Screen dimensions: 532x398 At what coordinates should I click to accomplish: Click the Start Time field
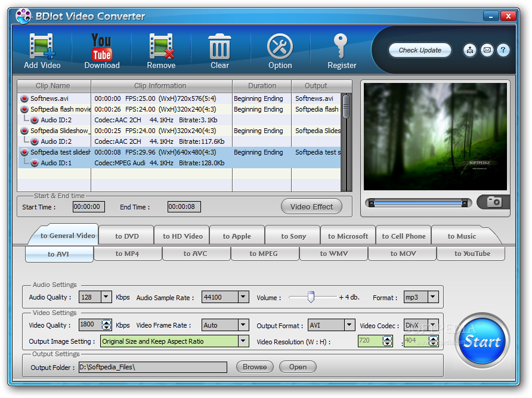[x=89, y=206]
